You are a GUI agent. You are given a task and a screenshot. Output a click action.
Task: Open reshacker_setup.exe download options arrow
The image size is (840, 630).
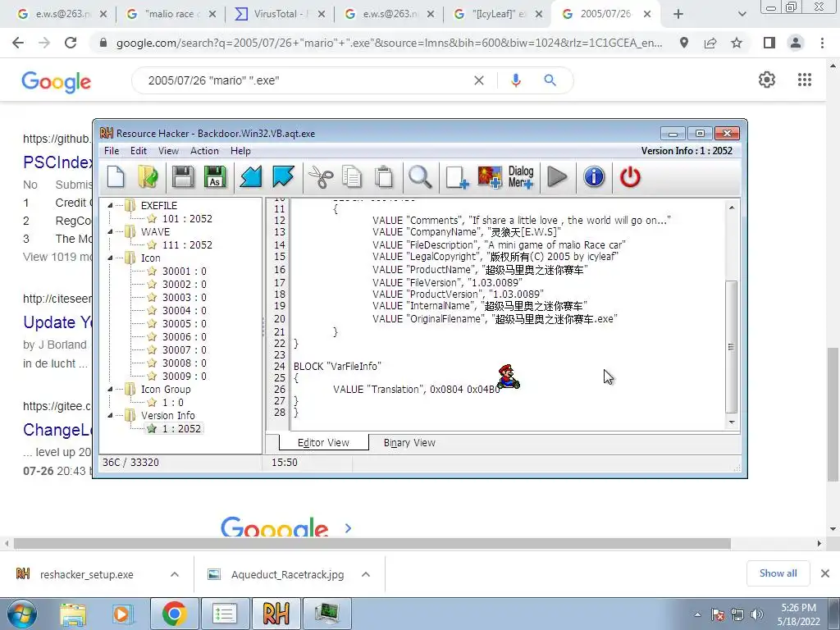click(x=175, y=574)
